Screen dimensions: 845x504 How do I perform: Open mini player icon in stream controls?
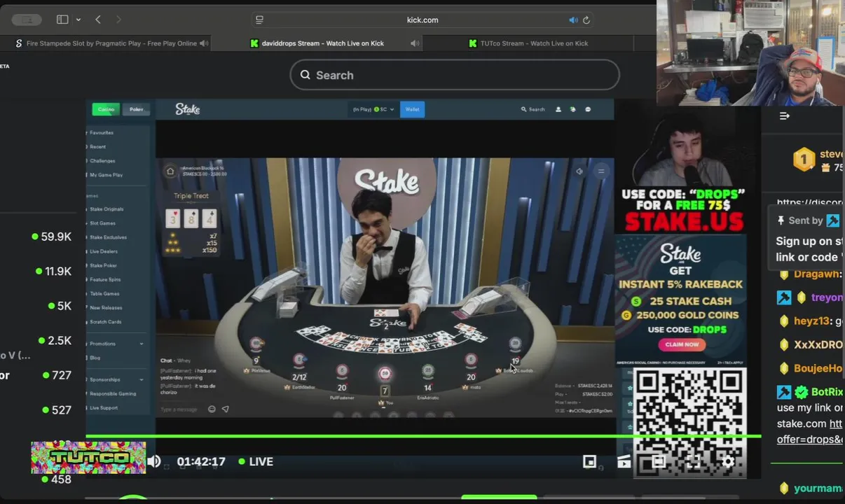pyautogui.click(x=589, y=461)
